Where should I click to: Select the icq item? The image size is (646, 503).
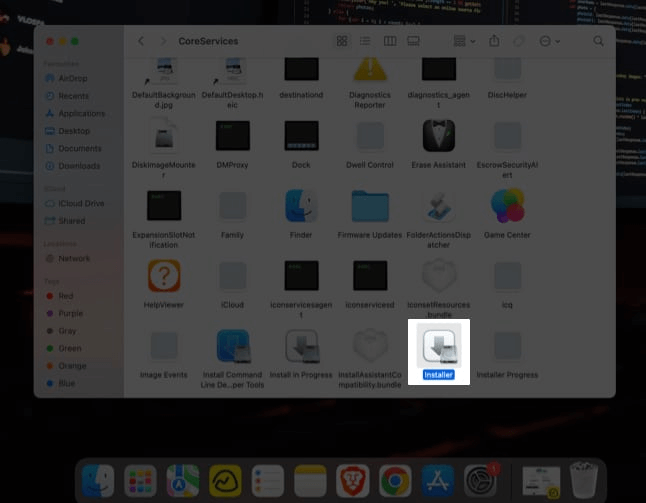click(x=508, y=276)
